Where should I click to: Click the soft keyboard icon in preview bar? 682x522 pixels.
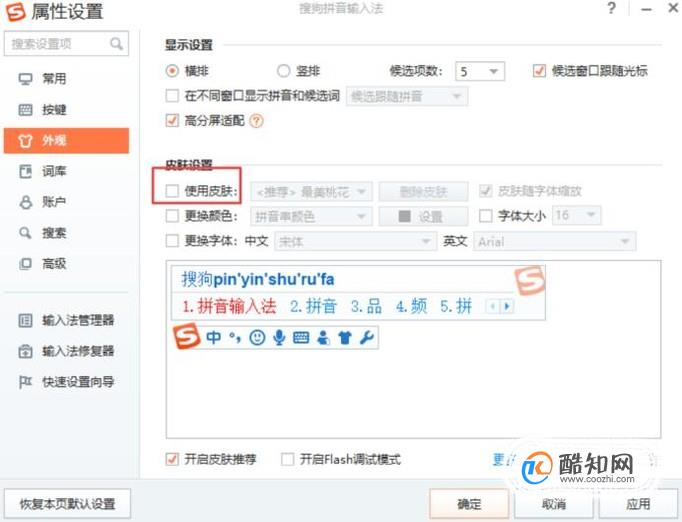[301, 338]
